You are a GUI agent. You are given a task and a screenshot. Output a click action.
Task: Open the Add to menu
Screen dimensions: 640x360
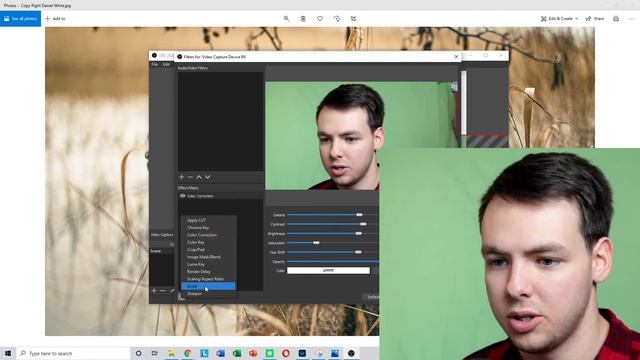point(55,19)
